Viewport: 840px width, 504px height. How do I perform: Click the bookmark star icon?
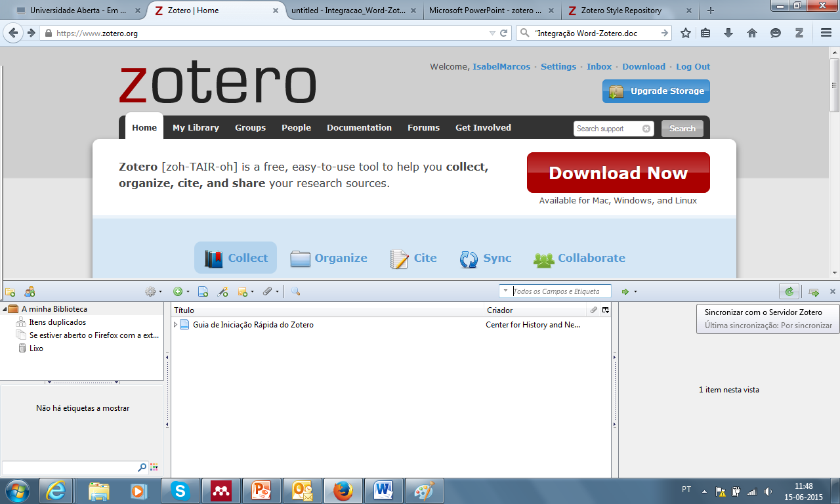tap(686, 33)
